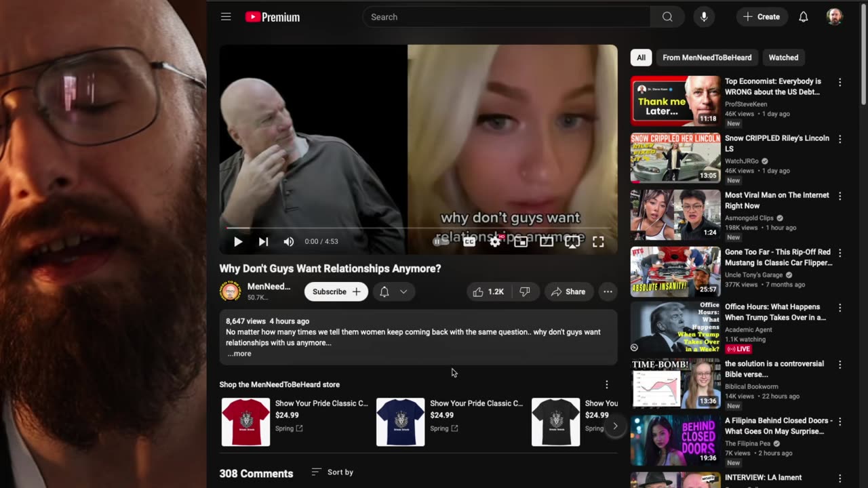The width and height of the screenshot is (868, 488).
Task: Open options for Bible verse video
Action: [x=840, y=365]
